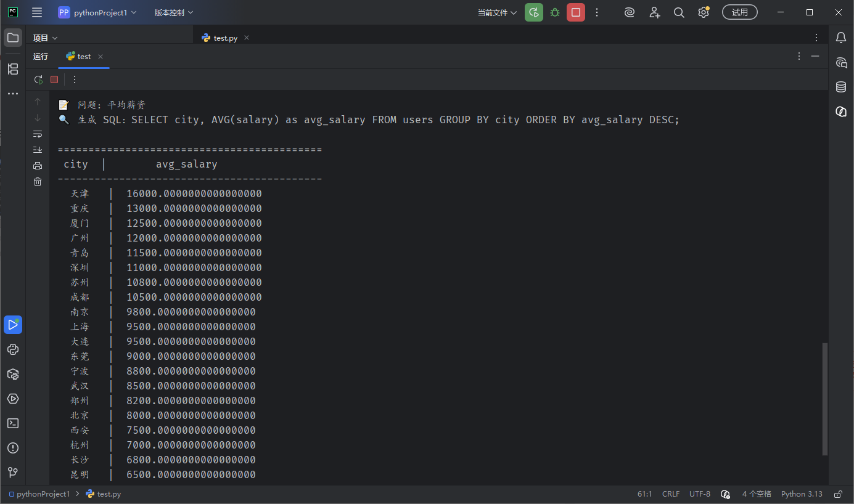Close the test run tab
854x504 pixels.
(x=101, y=56)
